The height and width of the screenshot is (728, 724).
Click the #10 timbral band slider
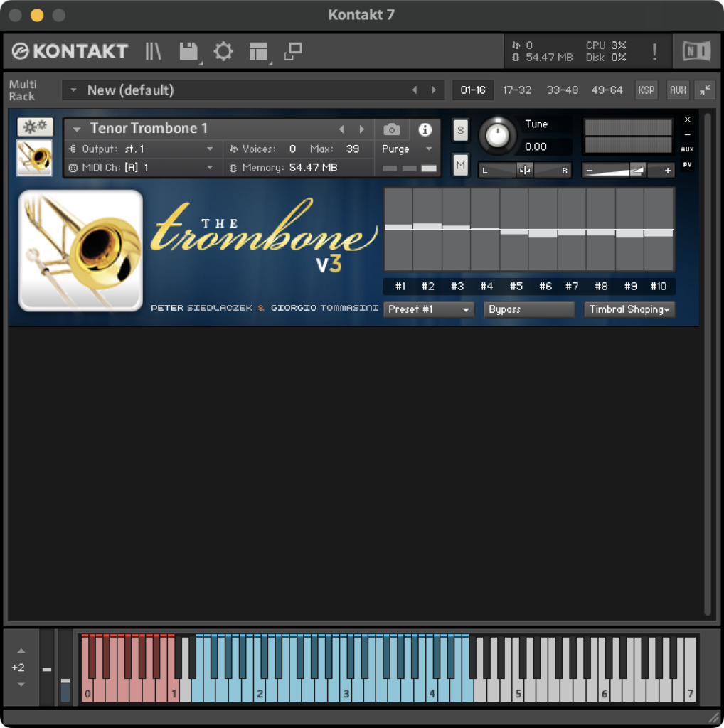coord(659,230)
